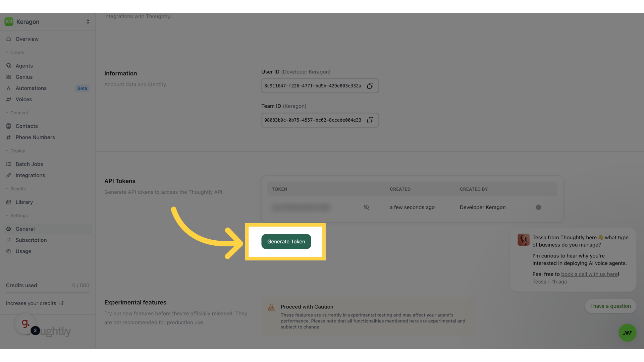Click the Beta badge beside Automations
The image size is (644, 362).
point(82,88)
